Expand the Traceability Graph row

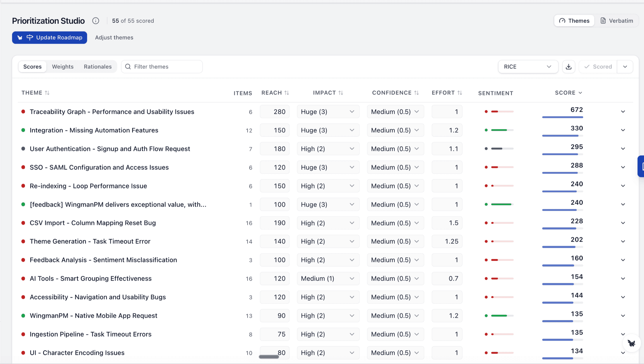623,112
